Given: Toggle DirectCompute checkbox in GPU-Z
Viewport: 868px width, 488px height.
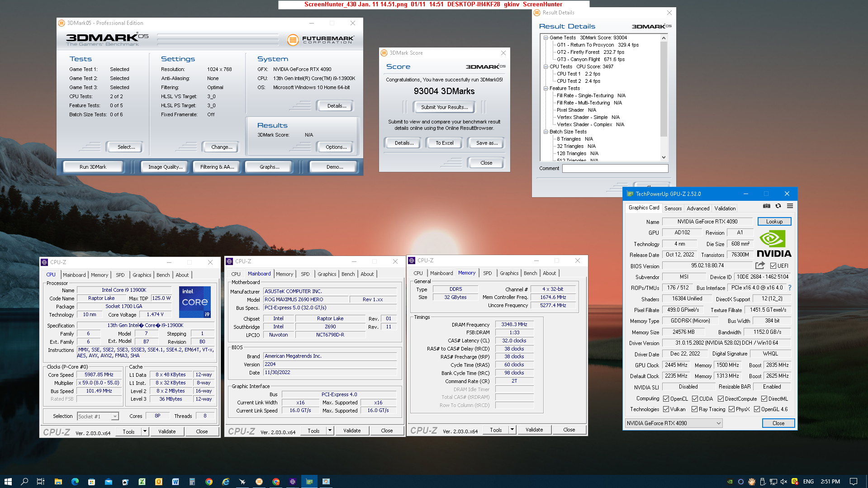Looking at the screenshot, I should click(x=721, y=399).
